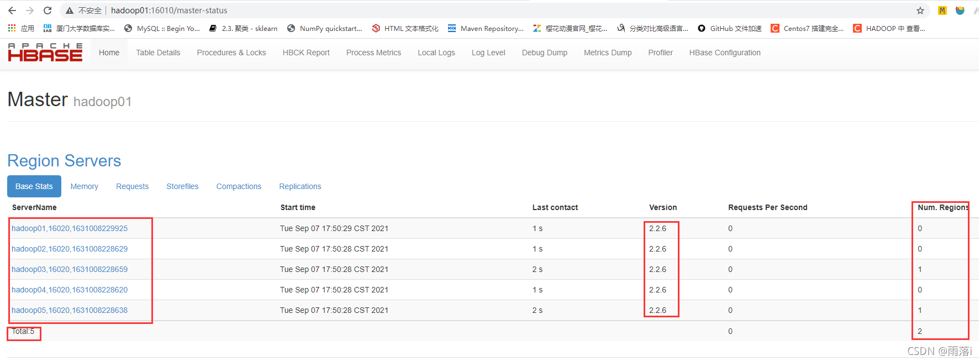Open the NumPy quickstart bookmark
Image resolution: width=980 pixels, height=361 pixels.
click(x=325, y=28)
